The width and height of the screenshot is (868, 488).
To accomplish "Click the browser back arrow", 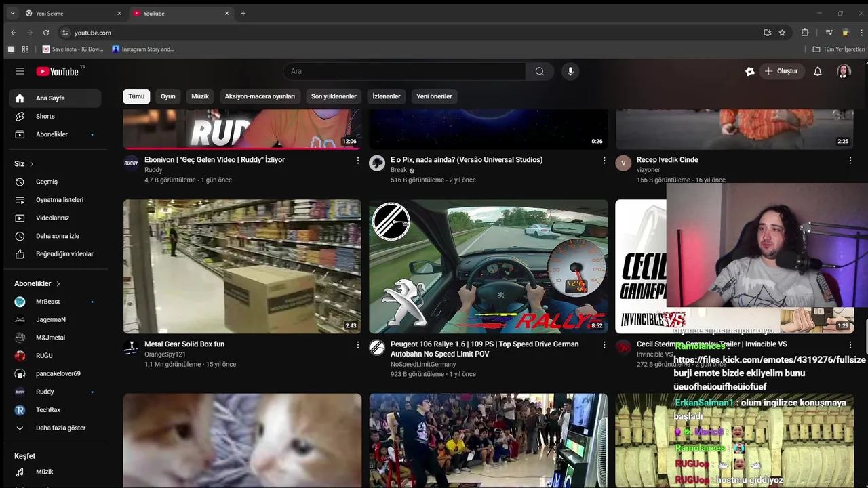I will pos(13,33).
